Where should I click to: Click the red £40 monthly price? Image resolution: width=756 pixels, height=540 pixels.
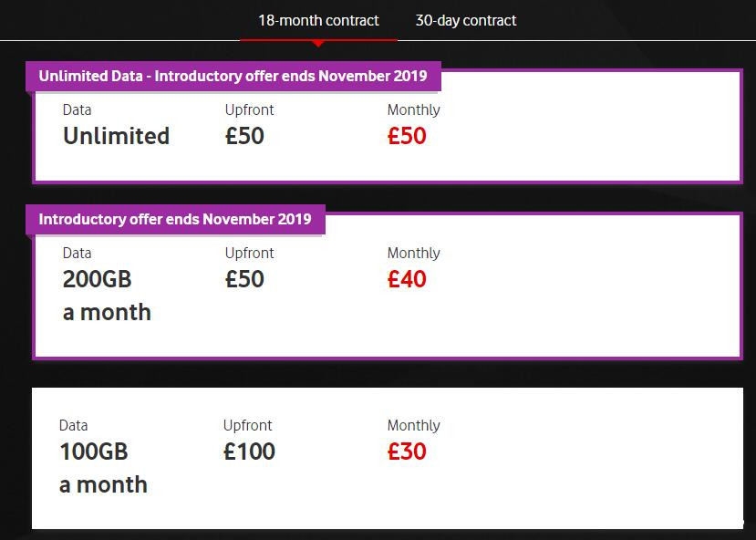407,279
